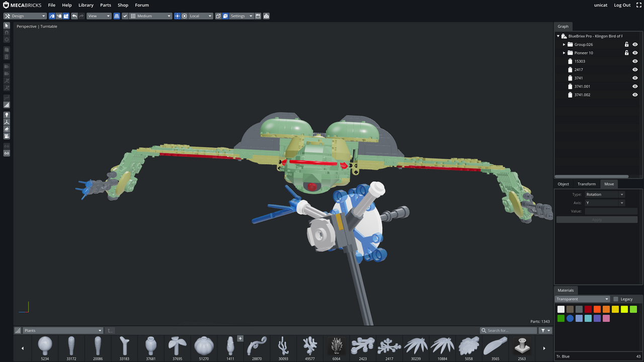Hide Group.026 with its eye icon
Viewport: 644px width, 362px height.
(x=635, y=44)
